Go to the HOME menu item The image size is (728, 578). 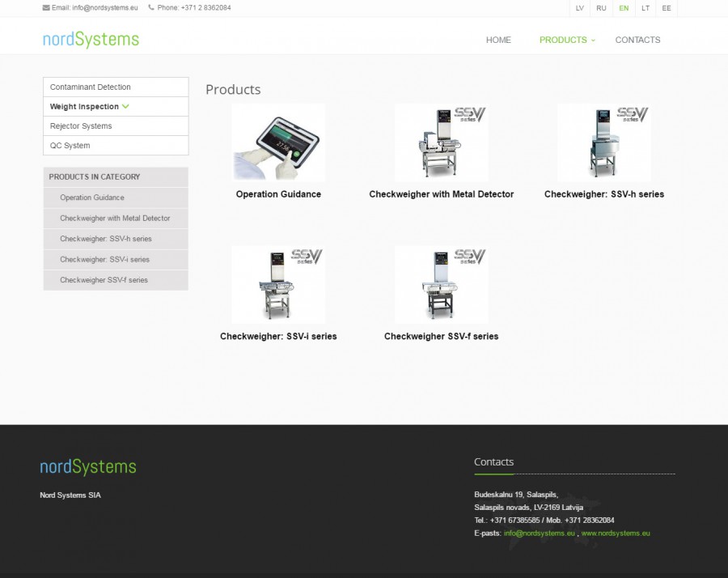[498, 40]
